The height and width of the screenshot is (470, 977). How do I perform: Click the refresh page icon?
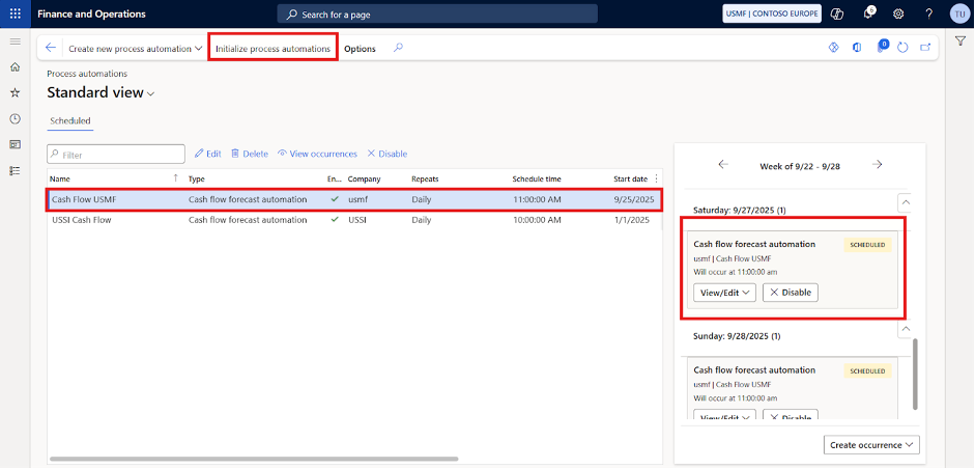click(903, 48)
